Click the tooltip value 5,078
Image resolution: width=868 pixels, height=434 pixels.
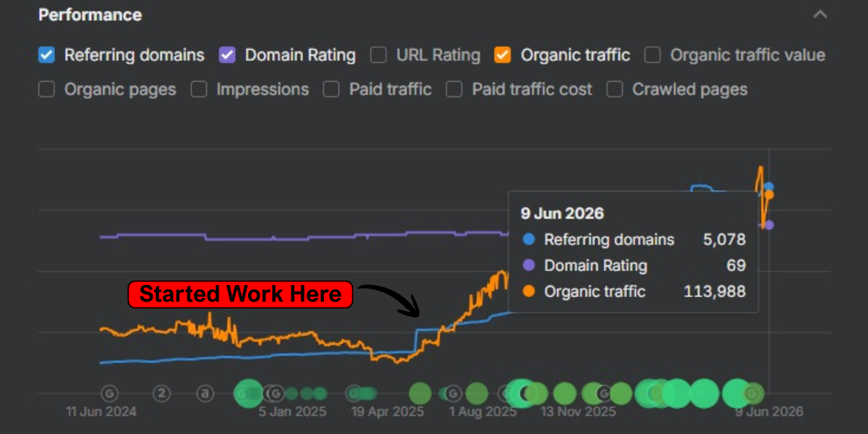pyautogui.click(x=724, y=239)
